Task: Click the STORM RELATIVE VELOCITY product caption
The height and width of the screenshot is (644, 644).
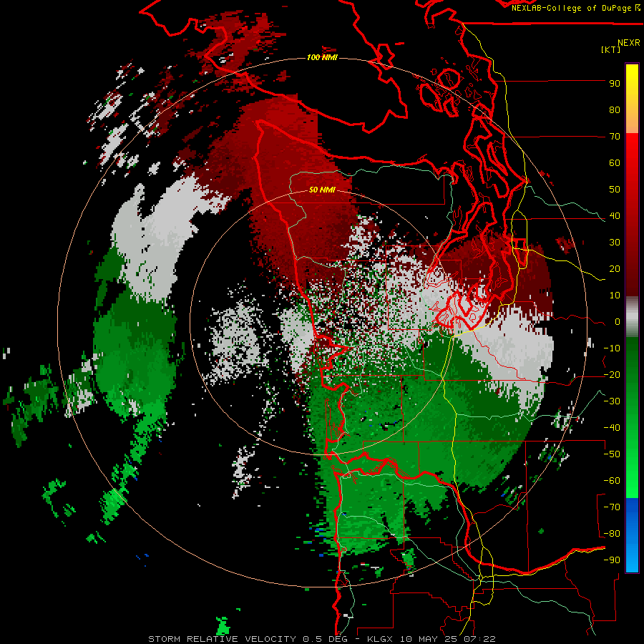Action: coord(222,639)
